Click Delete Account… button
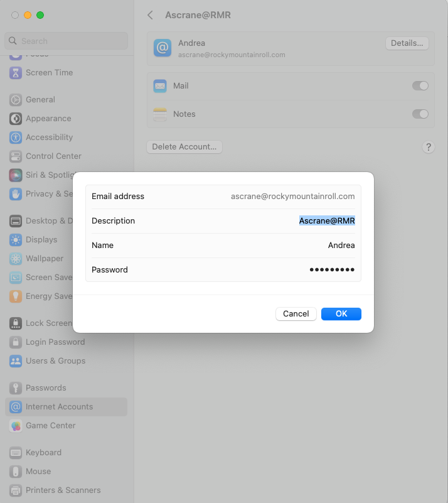Screen dimensions: 448x503 tap(184, 147)
